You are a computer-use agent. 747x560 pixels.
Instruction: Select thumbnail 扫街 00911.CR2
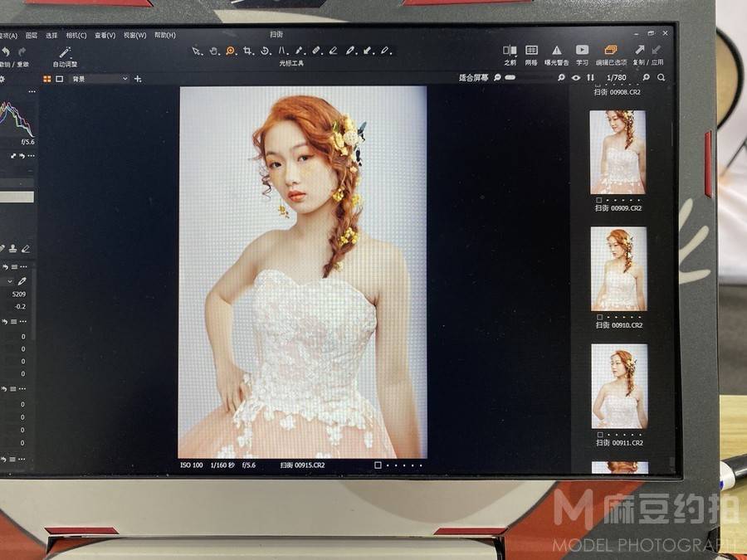619,386
